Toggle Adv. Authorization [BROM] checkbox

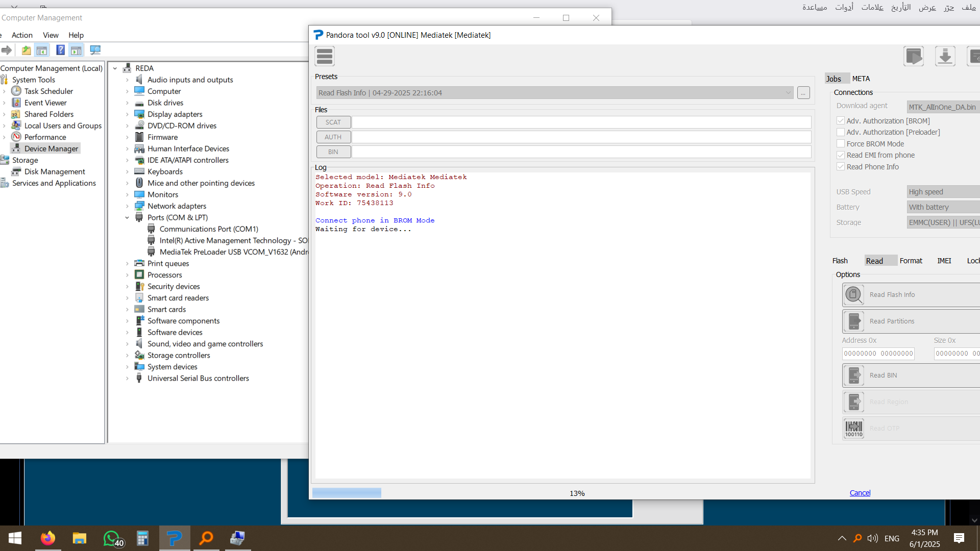coord(840,120)
